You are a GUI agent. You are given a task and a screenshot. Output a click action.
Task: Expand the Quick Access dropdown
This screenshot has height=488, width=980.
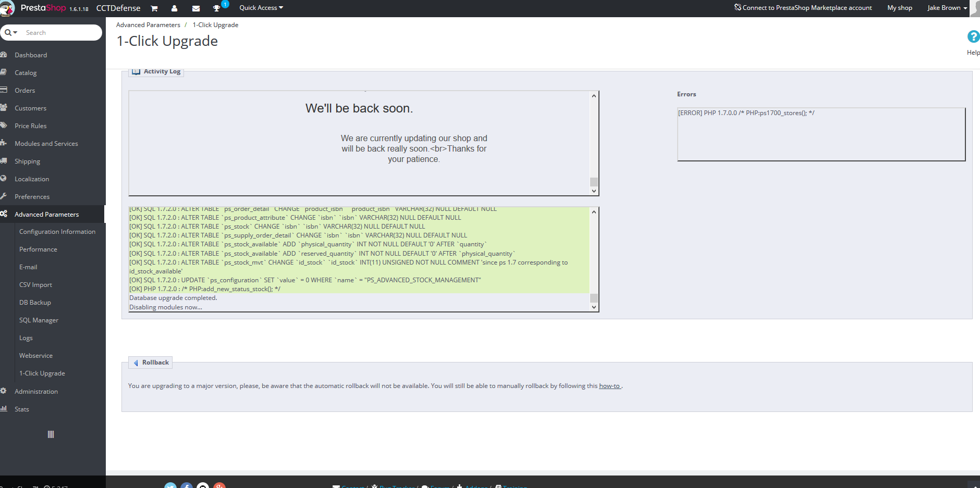pos(261,8)
